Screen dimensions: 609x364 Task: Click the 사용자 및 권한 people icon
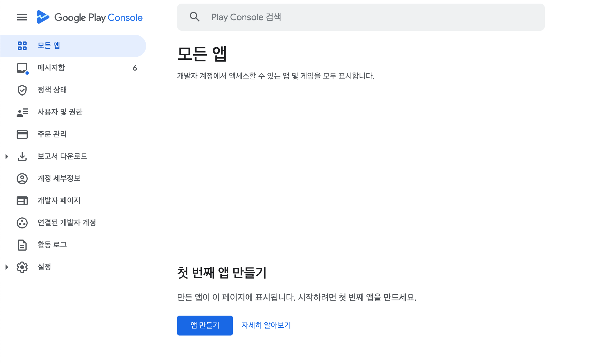[22, 112]
